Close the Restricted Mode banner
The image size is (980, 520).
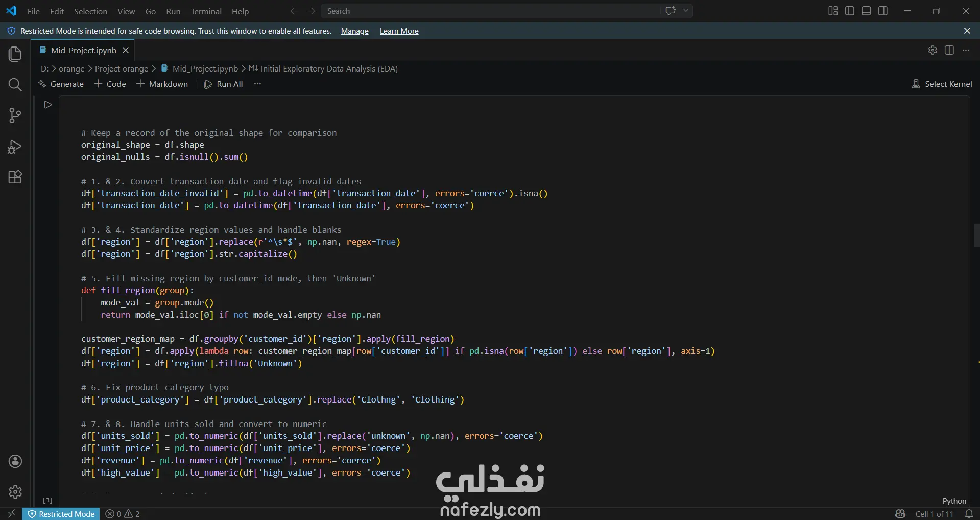point(967,31)
